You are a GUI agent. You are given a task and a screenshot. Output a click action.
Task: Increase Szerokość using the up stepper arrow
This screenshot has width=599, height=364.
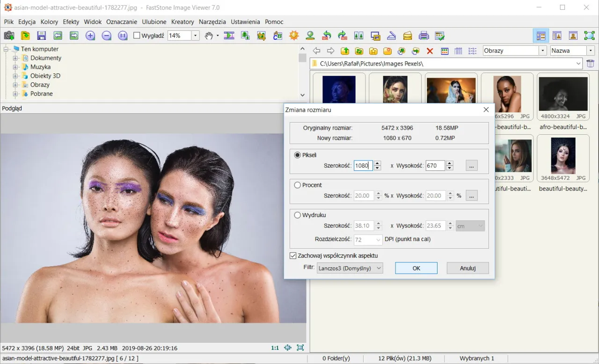[x=377, y=163]
